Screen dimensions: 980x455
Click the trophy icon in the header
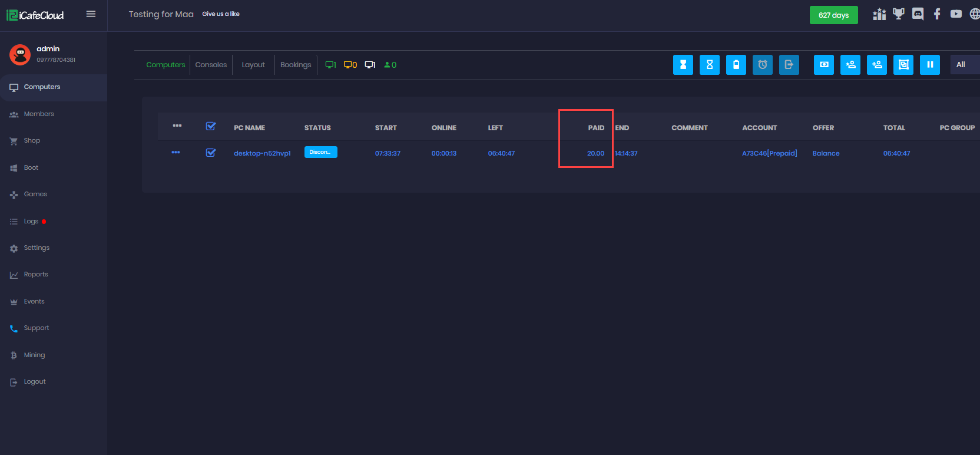[x=898, y=14]
